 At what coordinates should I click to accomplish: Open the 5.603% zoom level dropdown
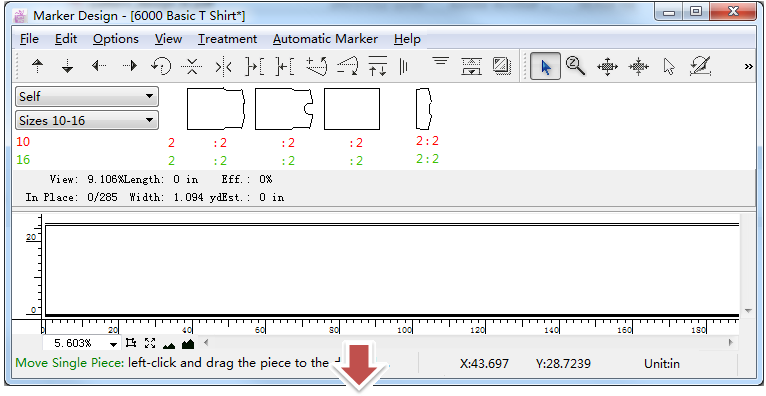81,343
